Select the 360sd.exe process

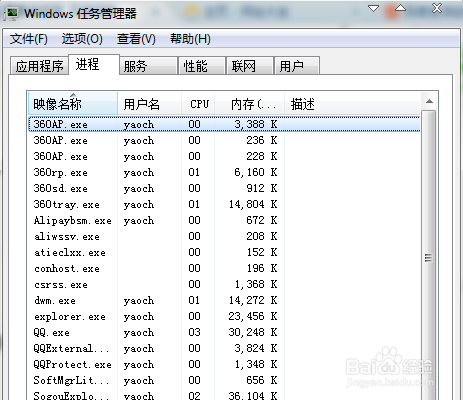[224, 188]
